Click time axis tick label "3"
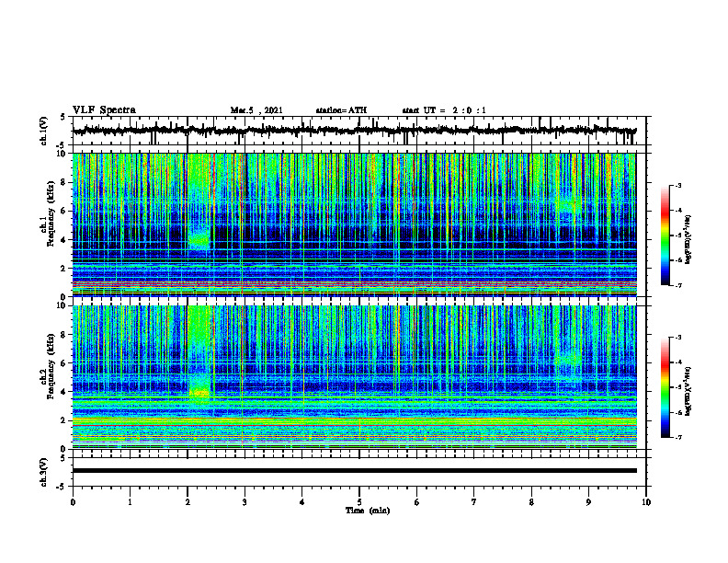The width and height of the screenshot is (728, 563). 245,502
